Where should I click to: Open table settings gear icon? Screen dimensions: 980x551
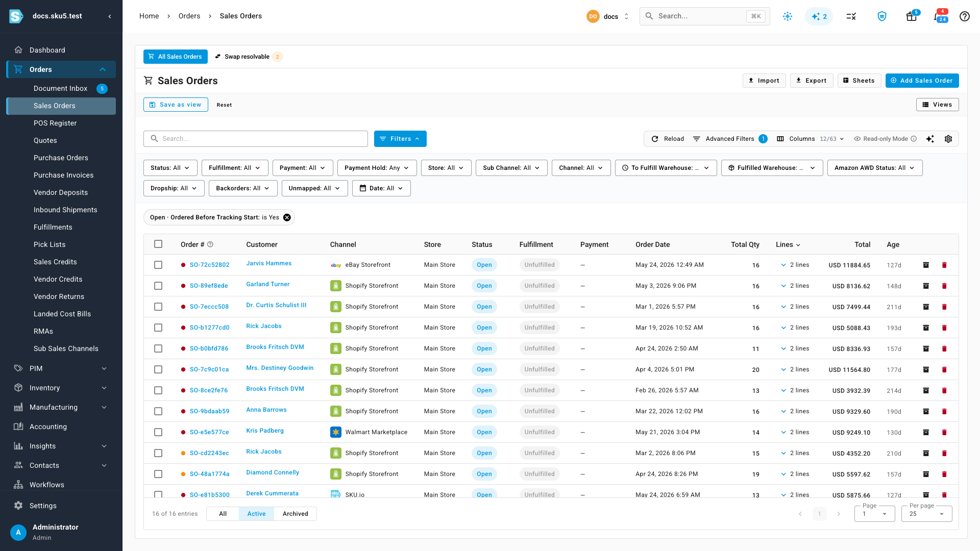pos(948,139)
